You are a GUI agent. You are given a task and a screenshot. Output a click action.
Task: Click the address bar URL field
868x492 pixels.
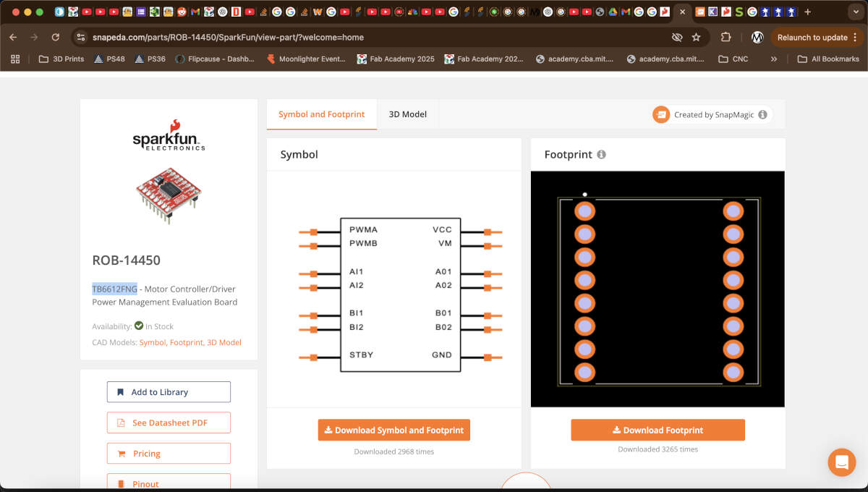click(376, 37)
